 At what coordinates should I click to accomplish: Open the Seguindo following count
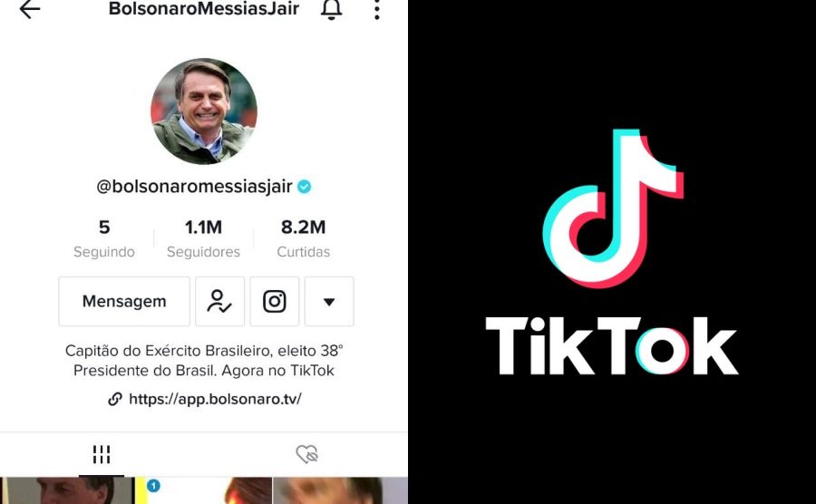104,238
